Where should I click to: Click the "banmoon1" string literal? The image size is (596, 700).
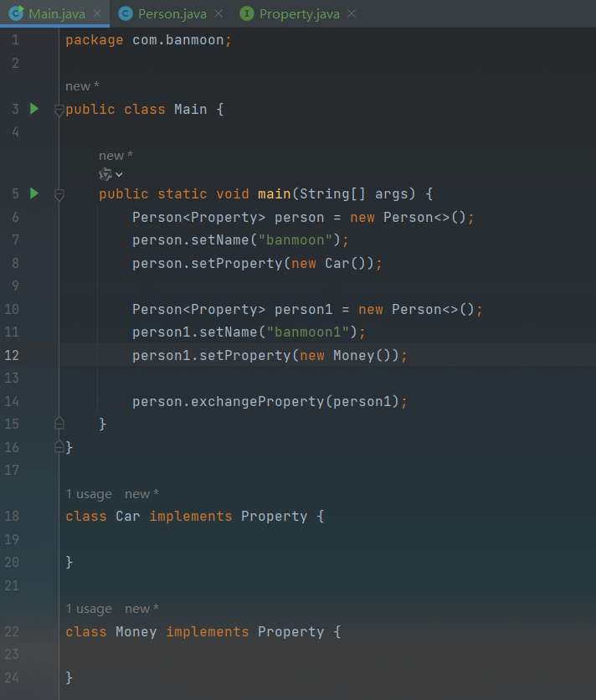(307, 332)
